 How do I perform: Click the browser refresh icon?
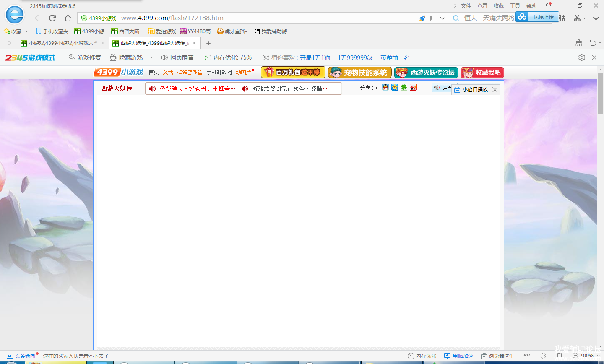click(x=52, y=18)
